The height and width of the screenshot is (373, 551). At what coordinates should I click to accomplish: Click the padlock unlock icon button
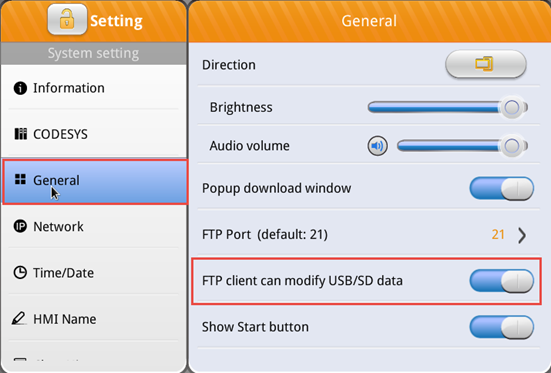click(x=67, y=20)
